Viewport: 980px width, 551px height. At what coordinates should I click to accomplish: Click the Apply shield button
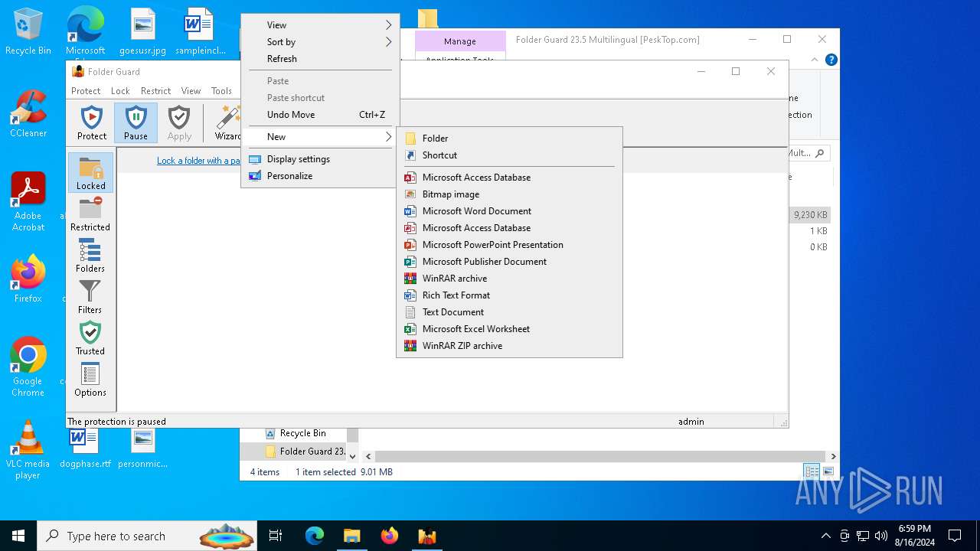179,122
